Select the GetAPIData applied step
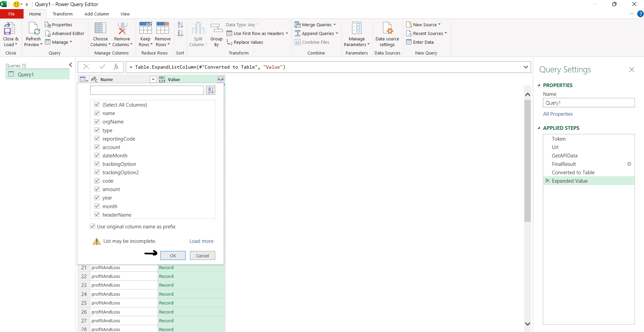This screenshot has width=644, height=332. (589, 156)
